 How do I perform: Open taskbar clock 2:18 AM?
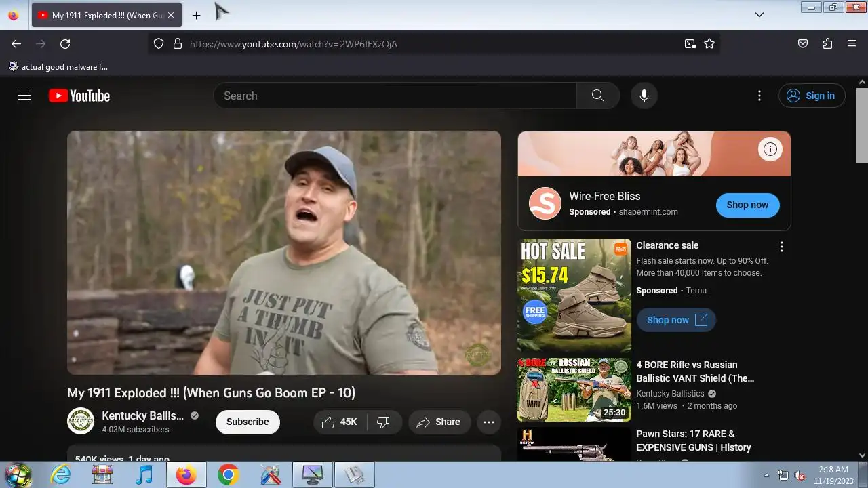833,474
